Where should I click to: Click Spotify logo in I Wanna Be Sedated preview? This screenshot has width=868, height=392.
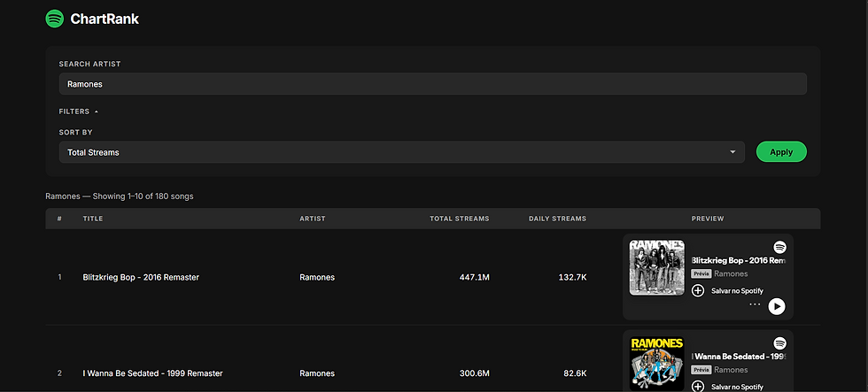tap(780, 343)
